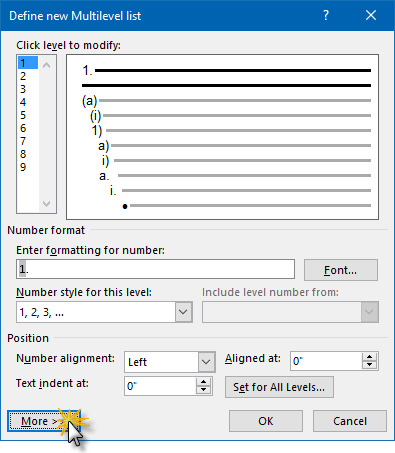Click the '(a)' level line in the preview
This screenshot has height=453, width=395.
[227, 100]
